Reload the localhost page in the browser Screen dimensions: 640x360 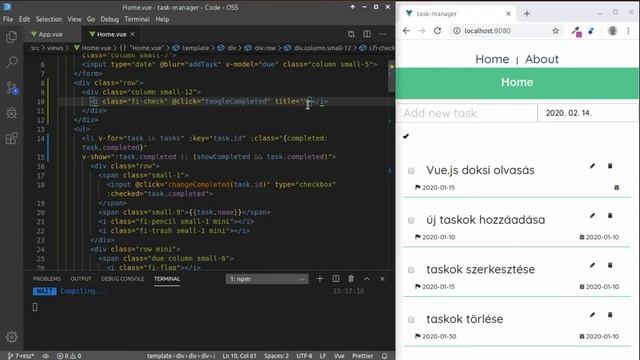[x=437, y=31]
